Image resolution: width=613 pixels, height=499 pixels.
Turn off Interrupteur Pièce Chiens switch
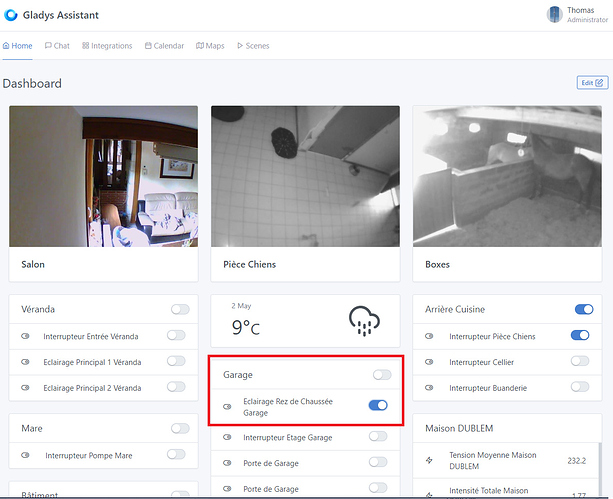coord(580,335)
